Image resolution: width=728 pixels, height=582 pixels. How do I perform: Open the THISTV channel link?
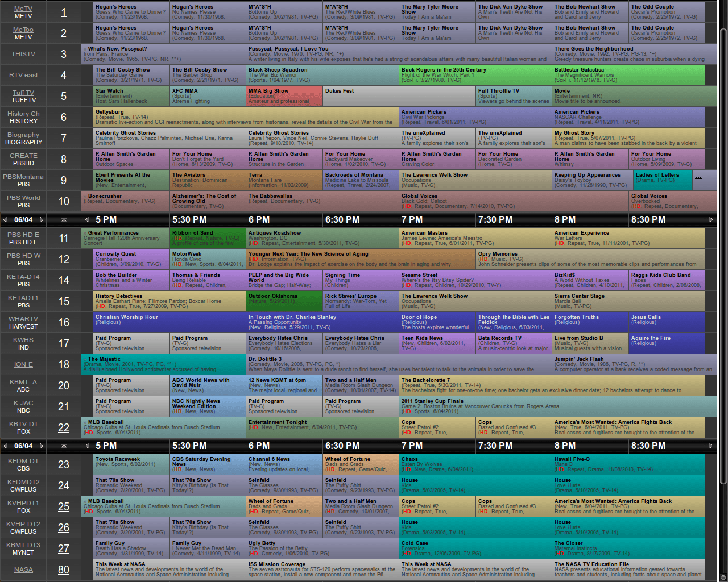[x=23, y=54]
